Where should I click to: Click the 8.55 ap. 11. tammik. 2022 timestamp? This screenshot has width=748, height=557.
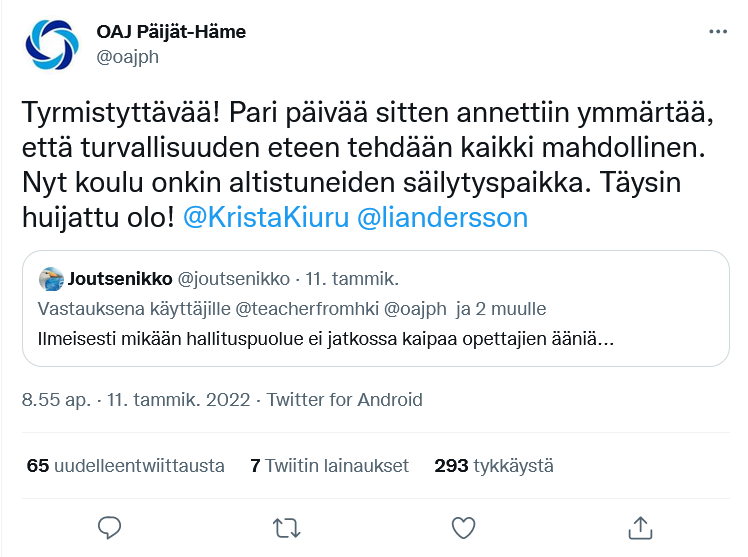click(135, 400)
